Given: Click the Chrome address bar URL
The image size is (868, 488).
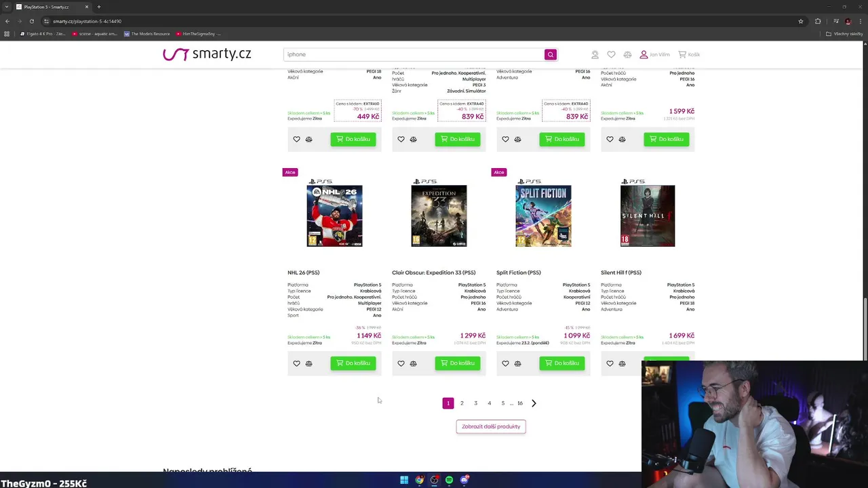Looking at the screenshot, I should 87,21.
